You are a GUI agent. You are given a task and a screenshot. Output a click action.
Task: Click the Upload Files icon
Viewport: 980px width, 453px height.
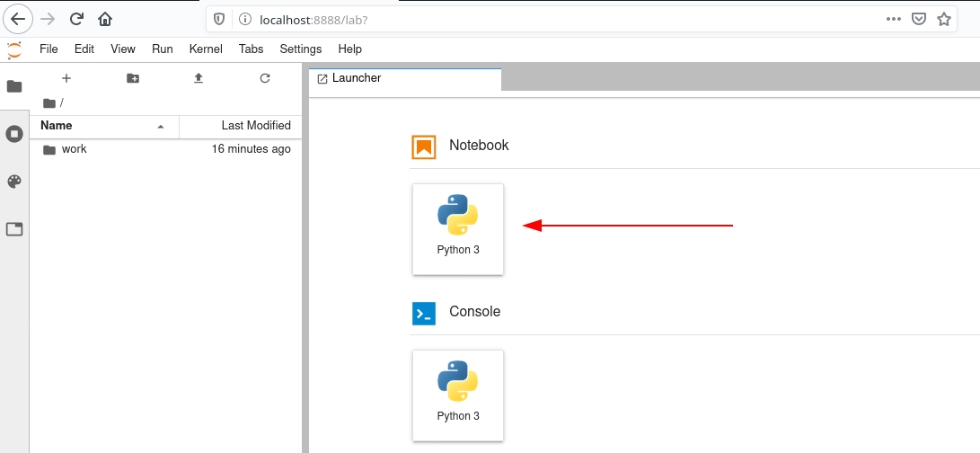click(199, 78)
